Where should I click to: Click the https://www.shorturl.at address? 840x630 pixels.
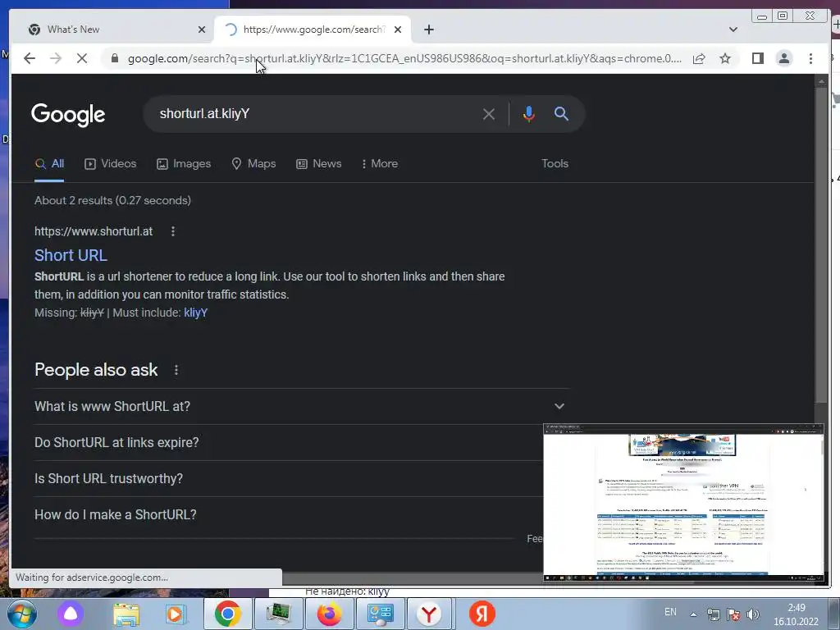tap(94, 231)
